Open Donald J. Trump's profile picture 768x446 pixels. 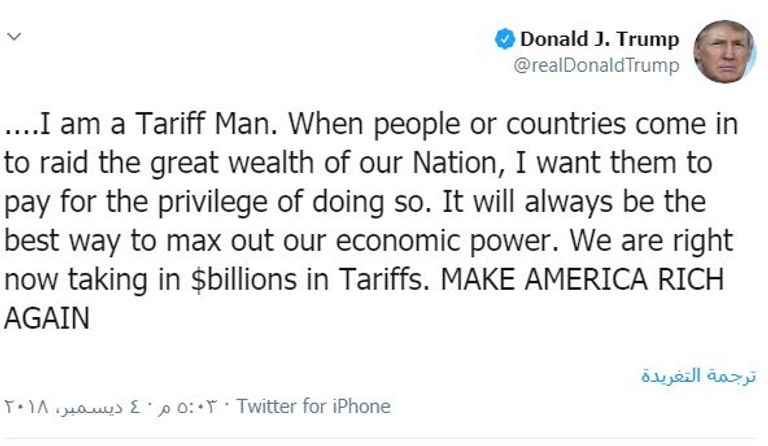click(723, 51)
